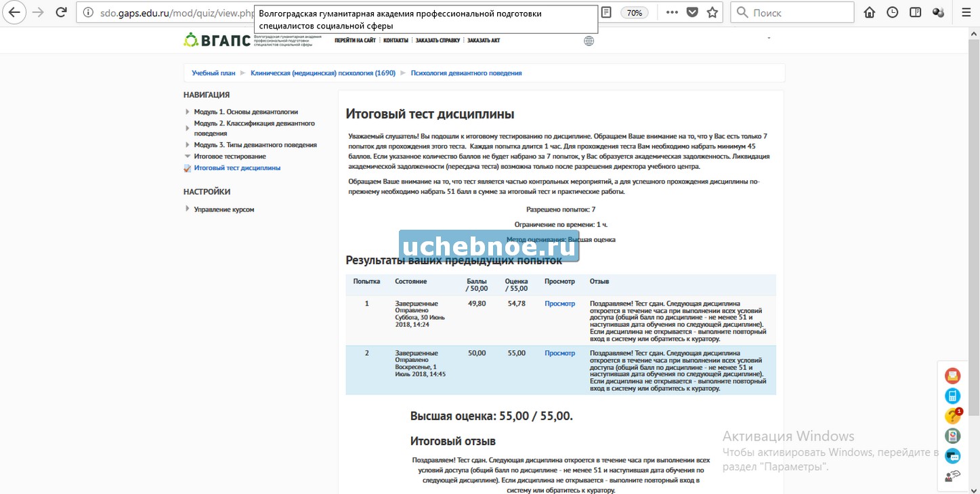This screenshot has width=980, height=494.
Task: Expand Модуль 3. Типы девиантного поведения
Action: point(188,145)
